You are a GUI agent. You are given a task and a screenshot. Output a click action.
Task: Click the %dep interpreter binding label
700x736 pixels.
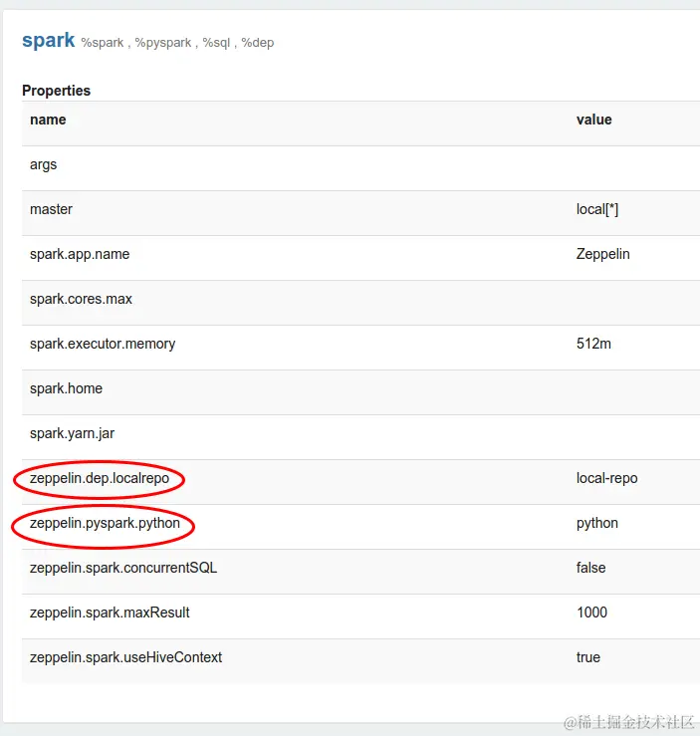pyautogui.click(x=258, y=43)
